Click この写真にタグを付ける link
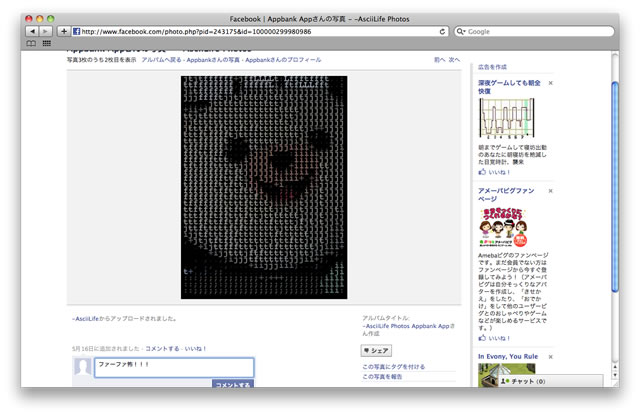This screenshot has width=640, height=416. tap(393, 367)
